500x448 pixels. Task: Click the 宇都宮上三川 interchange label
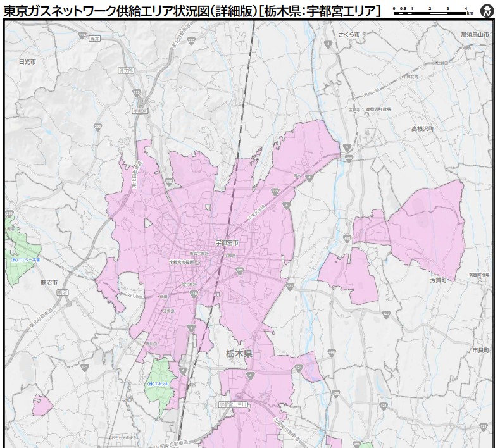(234, 404)
